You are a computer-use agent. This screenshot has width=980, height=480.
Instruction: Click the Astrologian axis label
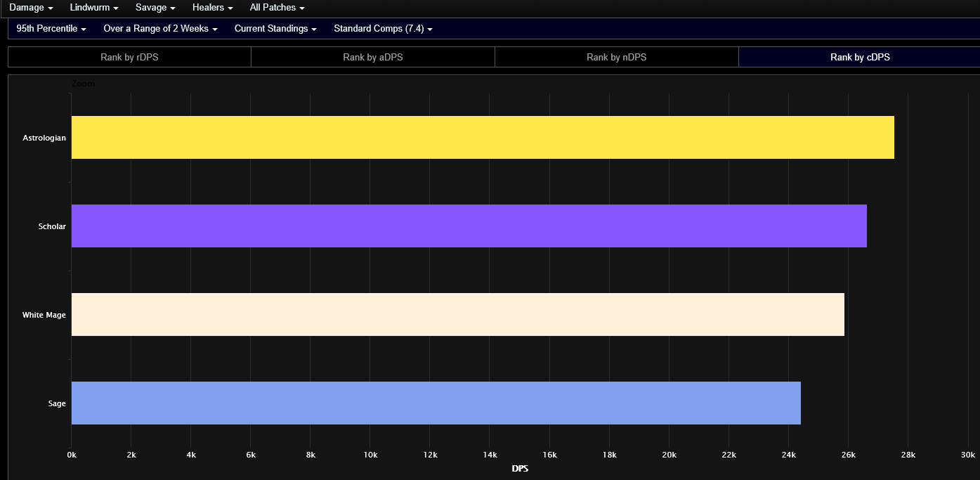[44, 138]
